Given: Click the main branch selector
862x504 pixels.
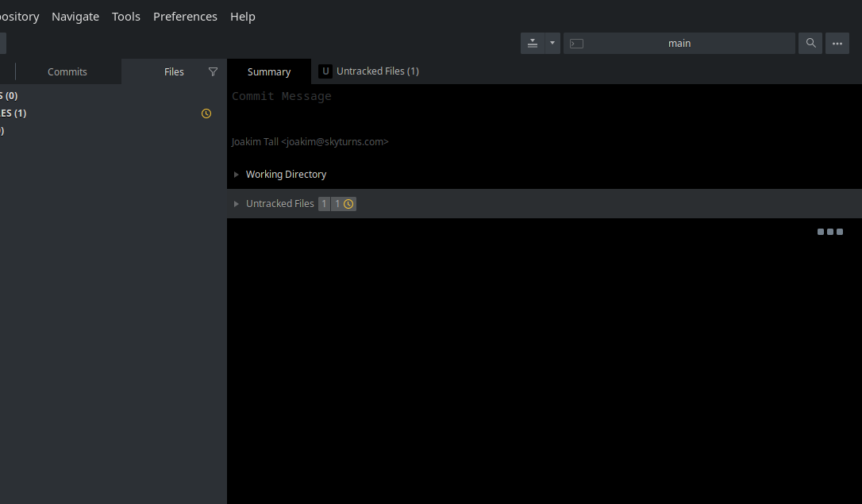Looking at the screenshot, I should tap(679, 43).
